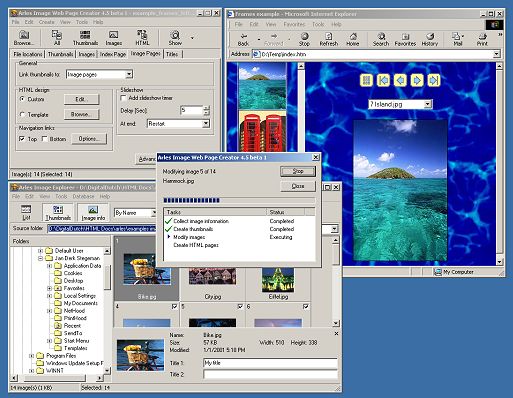The width and height of the screenshot is (513, 398).
Task: Collapse the Jan Derk Stegeman folder
Action: pos(40,258)
